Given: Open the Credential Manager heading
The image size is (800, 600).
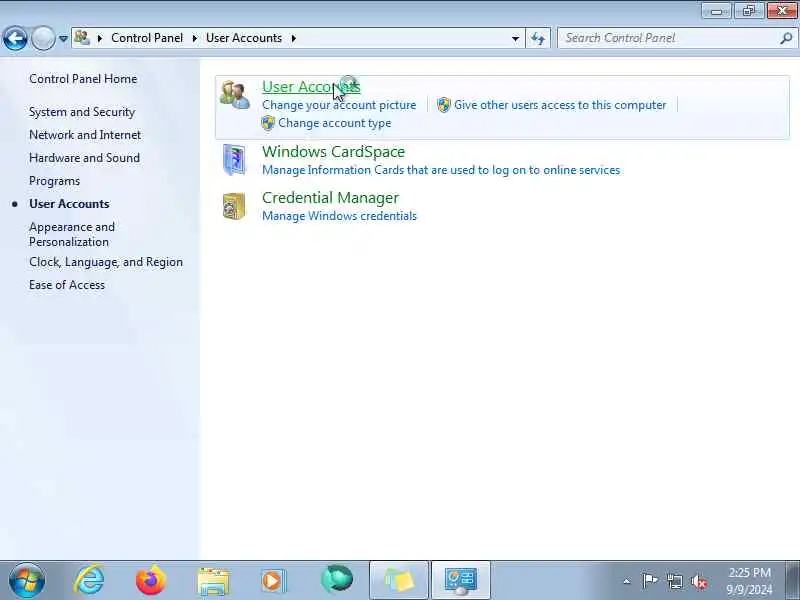Looking at the screenshot, I should (x=330, y=197).
